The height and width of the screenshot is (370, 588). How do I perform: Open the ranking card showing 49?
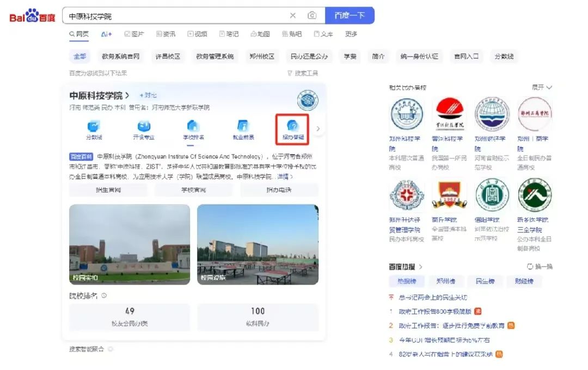tap(130, 317)
